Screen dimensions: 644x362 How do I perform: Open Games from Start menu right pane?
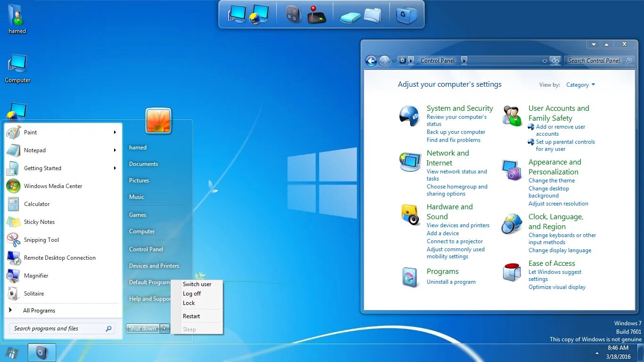pos(138,215)
